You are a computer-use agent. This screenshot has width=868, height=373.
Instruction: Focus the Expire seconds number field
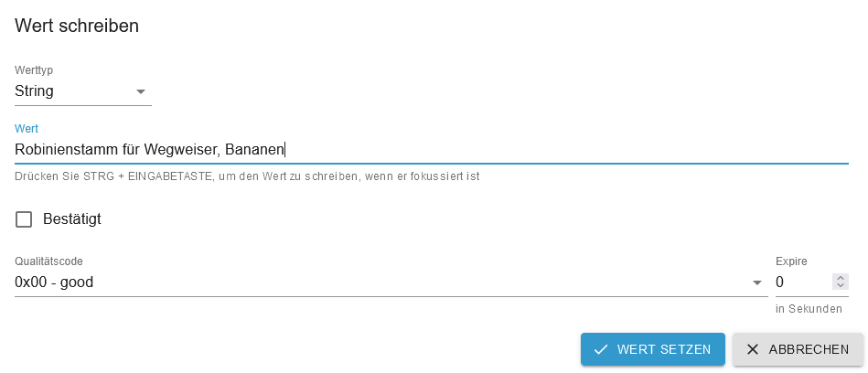pos(803,282)
